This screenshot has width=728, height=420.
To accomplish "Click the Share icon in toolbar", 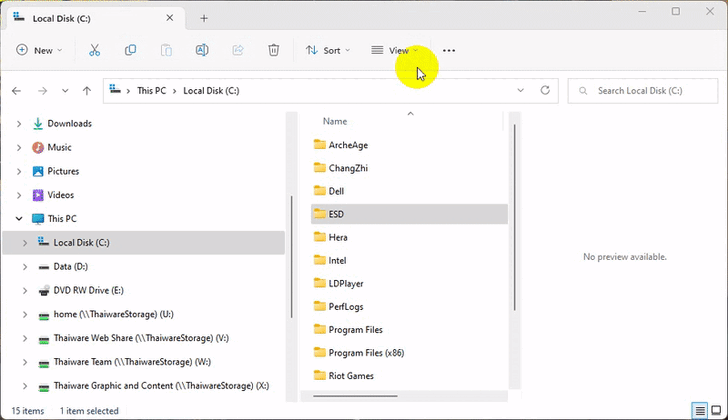I will tap(238, 50).
